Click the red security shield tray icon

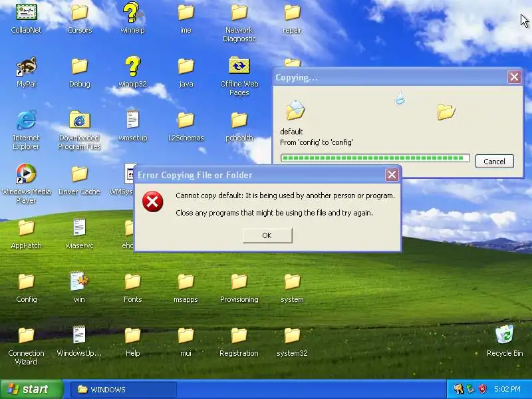point(483,389)
